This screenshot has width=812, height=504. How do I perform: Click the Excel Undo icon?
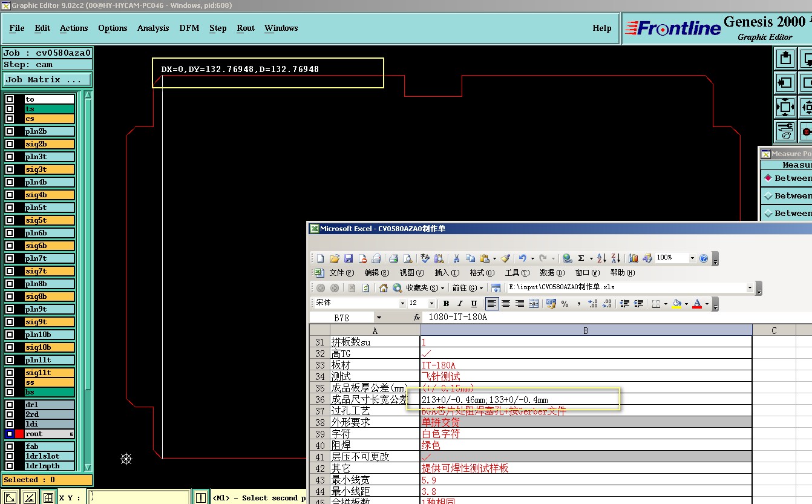click(x=523, y=258)
